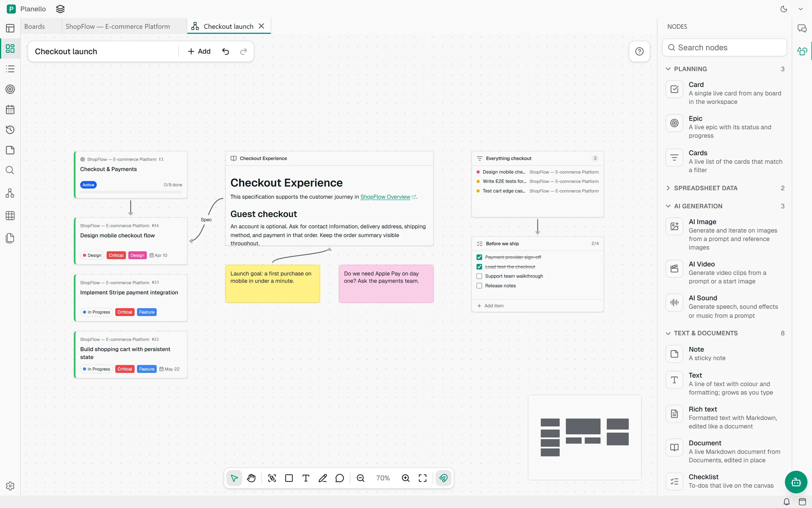Select the yellow Launch goal sticky note
812x508 pixels.
tap(272, 284)
